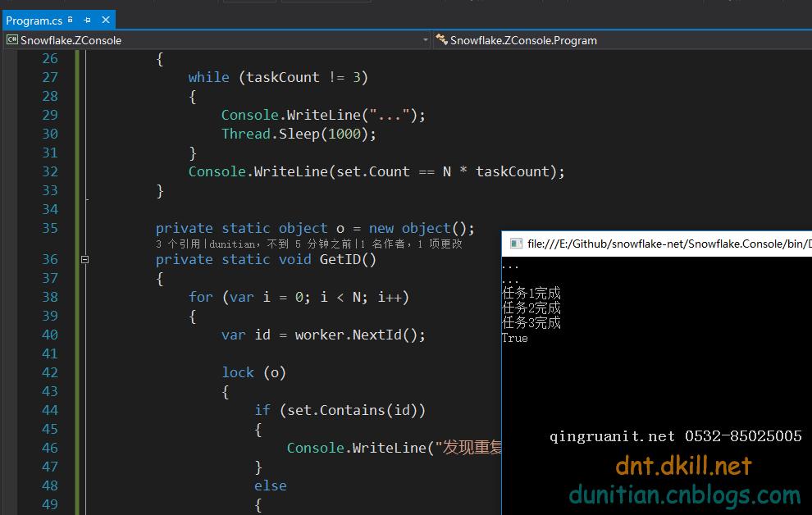Click the 'lock (o)' statement
Viewport: 812px width, 515px height.
pos(253,372)
